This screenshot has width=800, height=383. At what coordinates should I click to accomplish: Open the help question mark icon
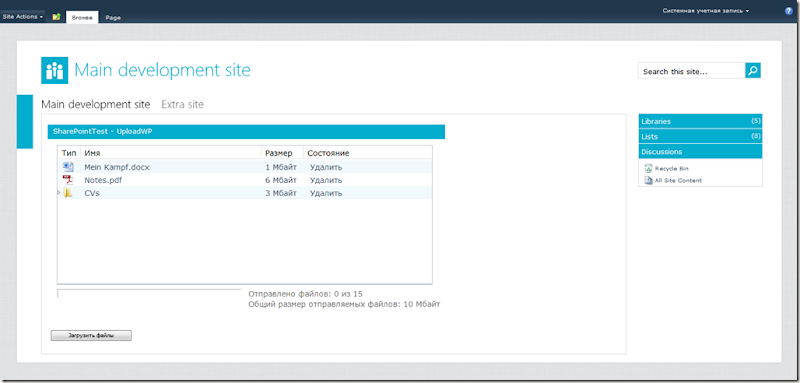coord(789,10)
